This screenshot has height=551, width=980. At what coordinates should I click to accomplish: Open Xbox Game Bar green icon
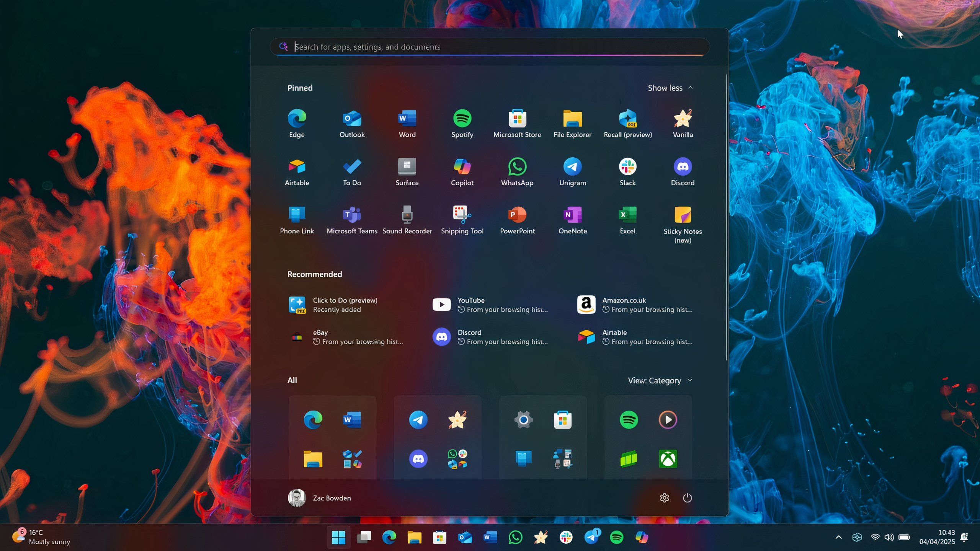[x=629, y=459]
